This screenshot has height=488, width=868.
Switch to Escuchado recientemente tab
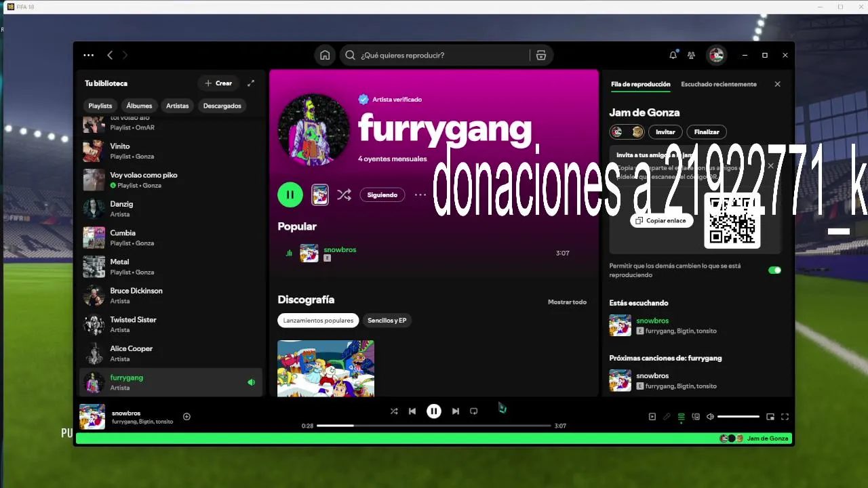[719, 84]
